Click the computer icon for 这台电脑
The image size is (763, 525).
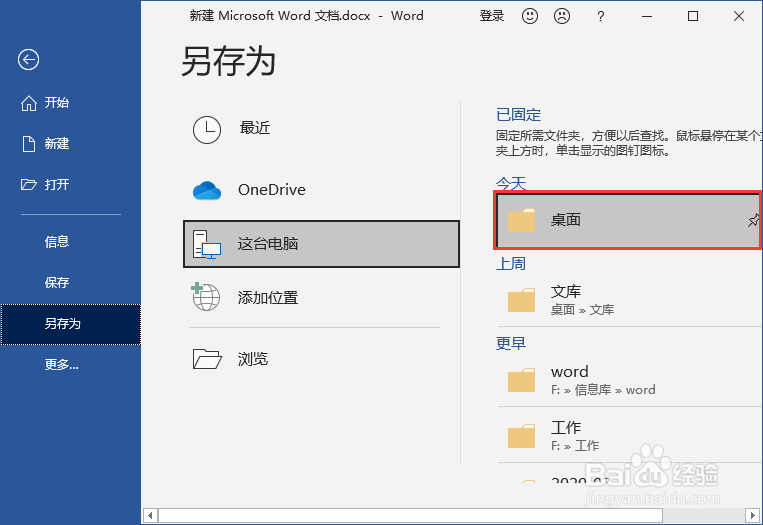tap(207, 244)
